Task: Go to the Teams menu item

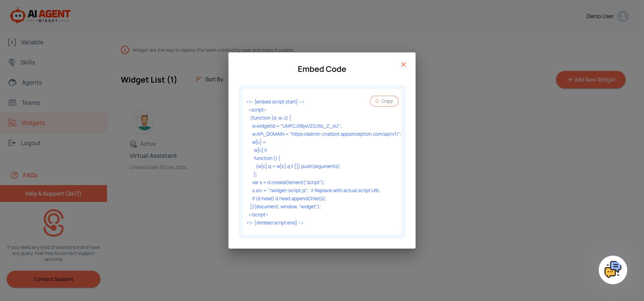Action: pos(31,103)
